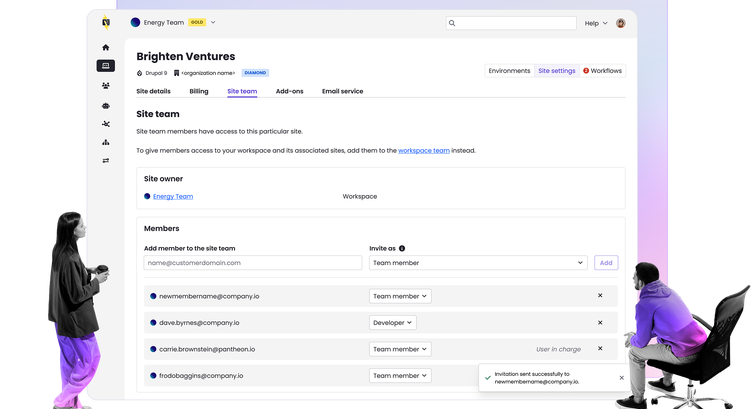
Task: Change role for newmembername@company.io
Action: coord(400,296)
